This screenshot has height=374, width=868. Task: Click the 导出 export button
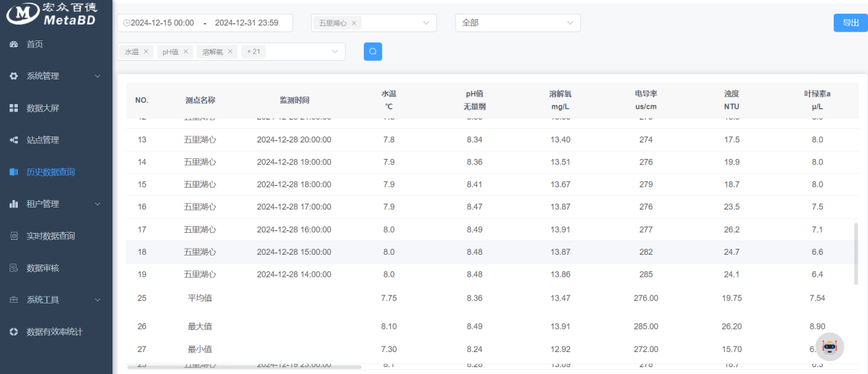[x=851, y=23]
